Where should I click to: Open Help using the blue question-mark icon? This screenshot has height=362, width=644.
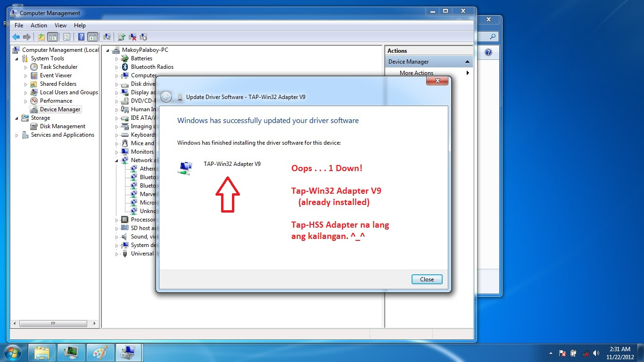tap(82, 37)
